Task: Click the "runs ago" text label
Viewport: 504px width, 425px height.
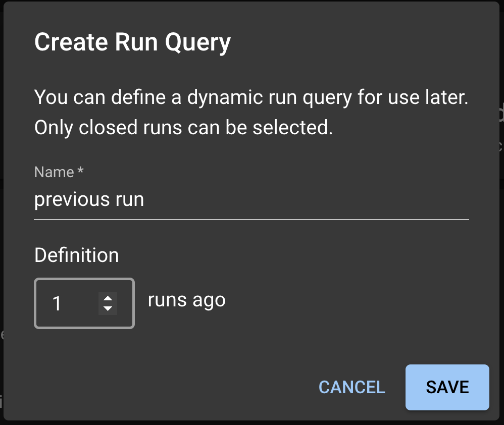Action: tap(187, 300)
